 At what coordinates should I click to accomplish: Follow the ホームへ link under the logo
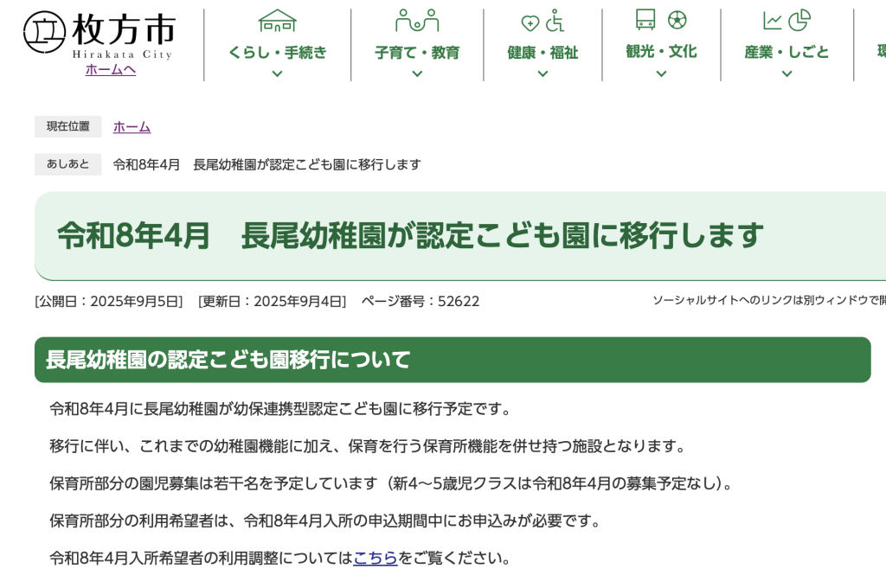(110, 69)
